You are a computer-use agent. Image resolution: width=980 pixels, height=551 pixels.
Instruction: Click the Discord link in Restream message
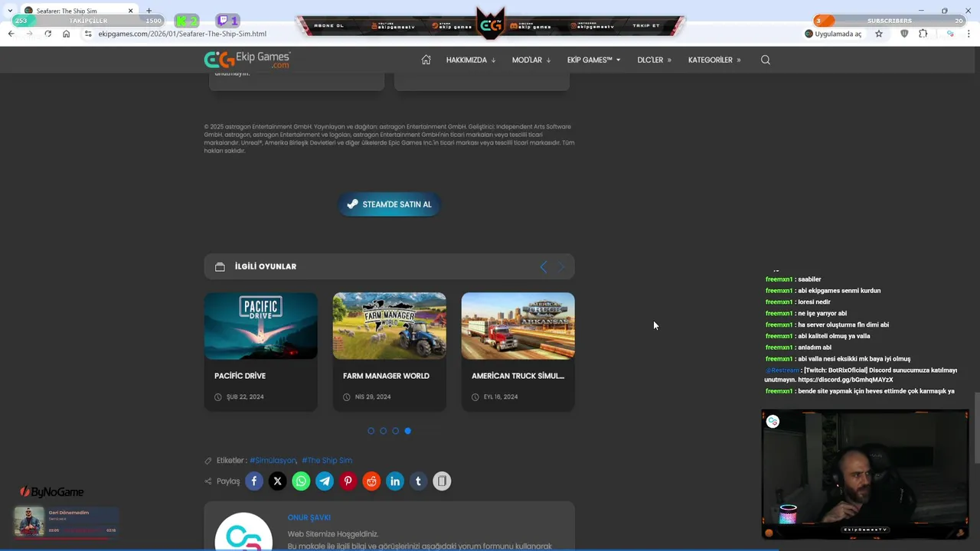tap(845, 380)
